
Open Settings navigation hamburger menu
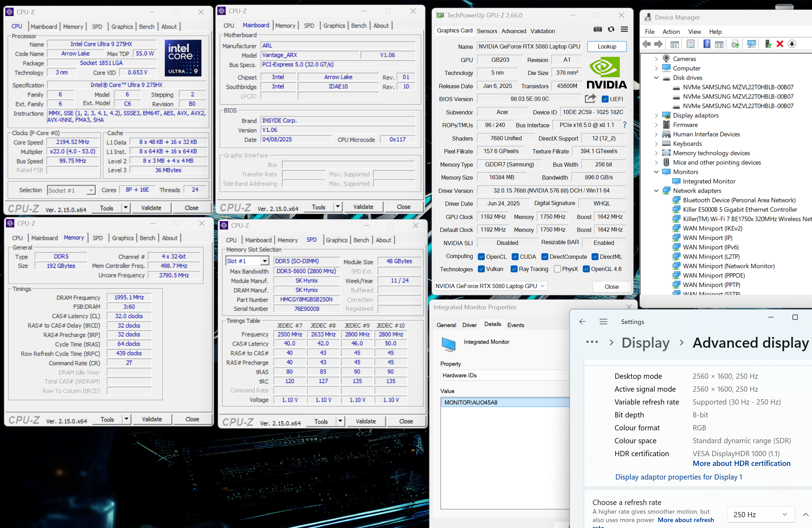(603, 322)
